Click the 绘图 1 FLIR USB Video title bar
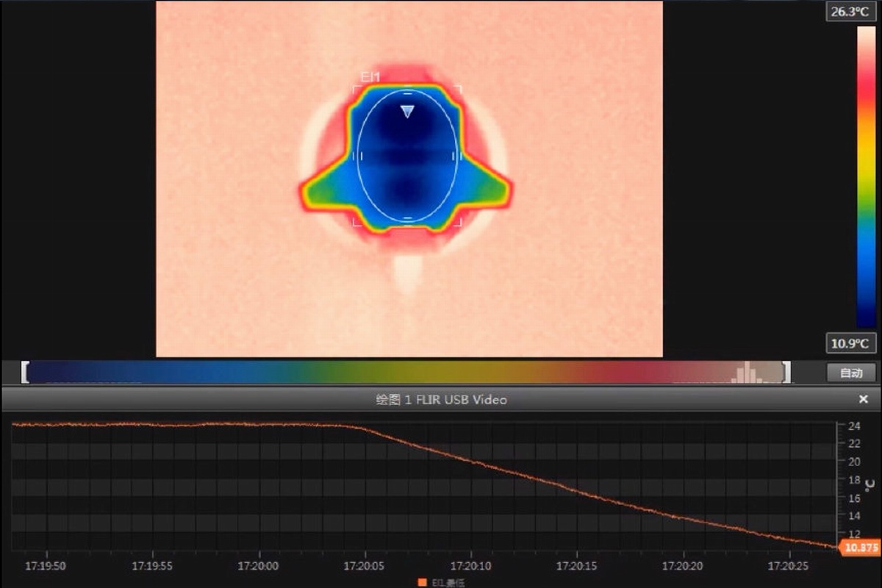Viewport: 882px width, 588px height. click(441, 399)
